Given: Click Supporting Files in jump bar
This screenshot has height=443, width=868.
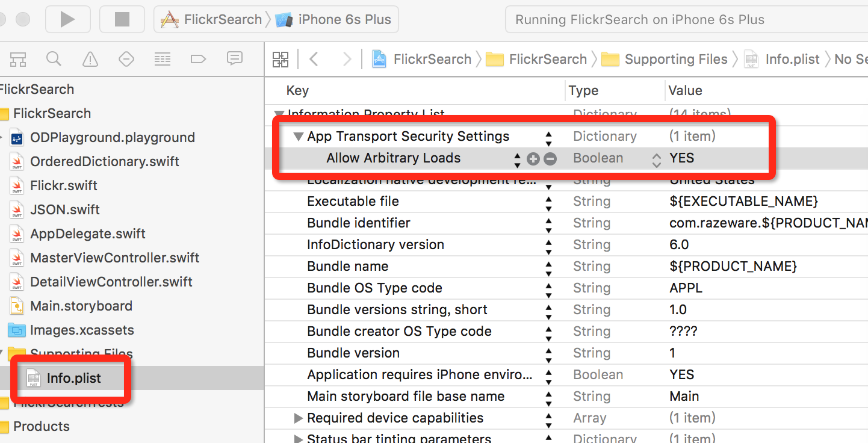Looking at the screenshot, I should coord(665,59).
